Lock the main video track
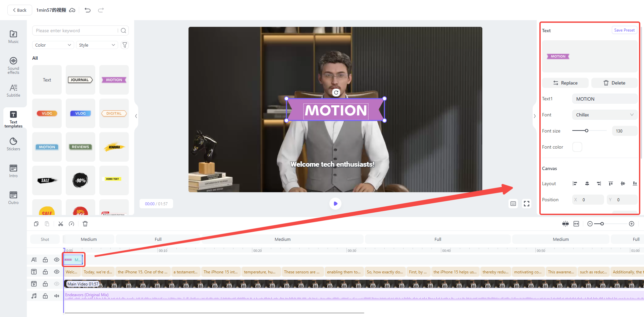 (45, 284)
